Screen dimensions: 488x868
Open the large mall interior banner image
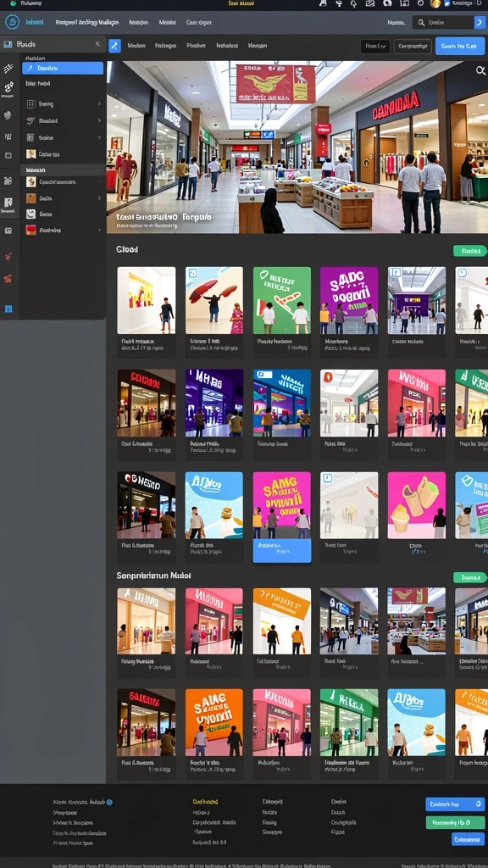297,147
